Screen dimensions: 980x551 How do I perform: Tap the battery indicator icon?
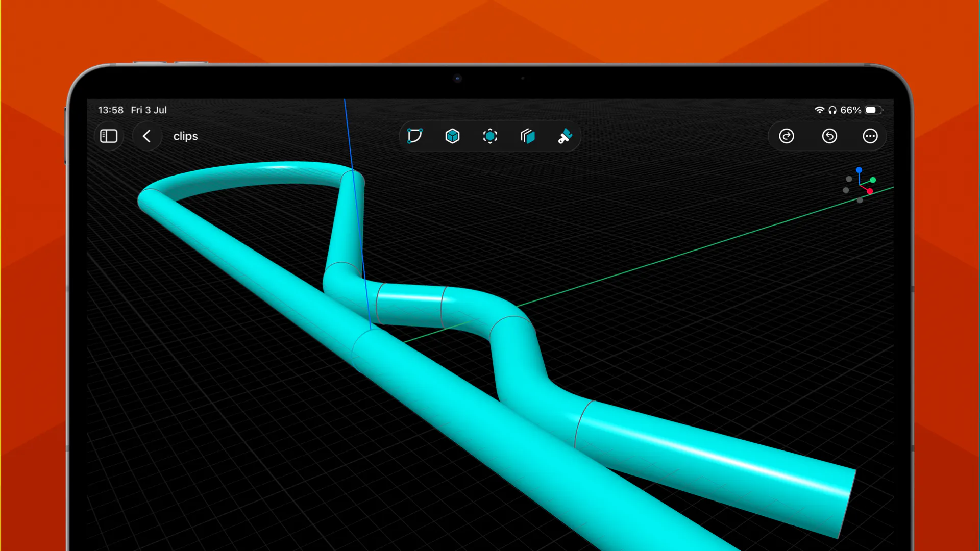(x=873, y=110)
